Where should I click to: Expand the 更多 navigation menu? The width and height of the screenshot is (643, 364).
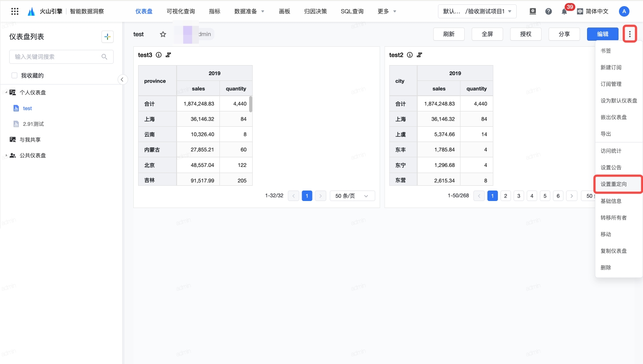(387, 11)
